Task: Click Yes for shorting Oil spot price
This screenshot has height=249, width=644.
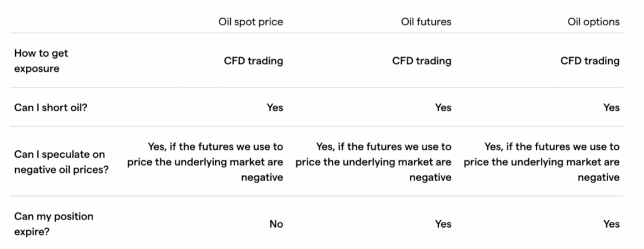Action: click(275, 108)
